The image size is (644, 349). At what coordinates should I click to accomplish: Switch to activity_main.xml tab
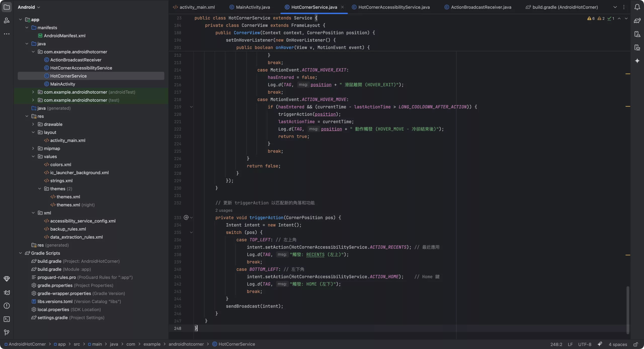[x=194, y=7]
